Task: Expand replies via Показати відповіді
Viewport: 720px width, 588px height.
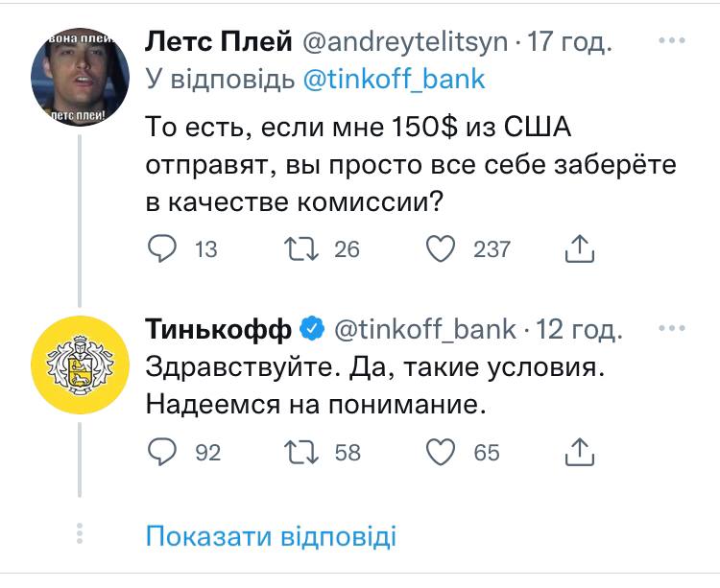Action: point(270,536)
